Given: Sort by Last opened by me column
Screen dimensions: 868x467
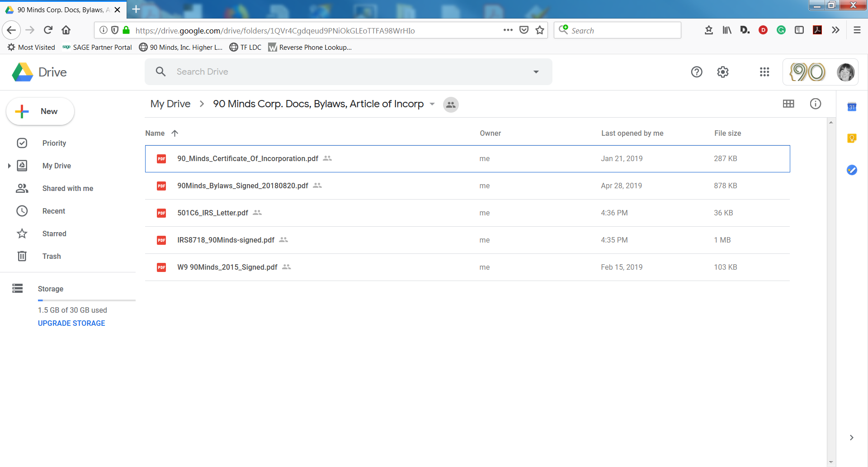Looking at the screenshot, I should 632,133.
